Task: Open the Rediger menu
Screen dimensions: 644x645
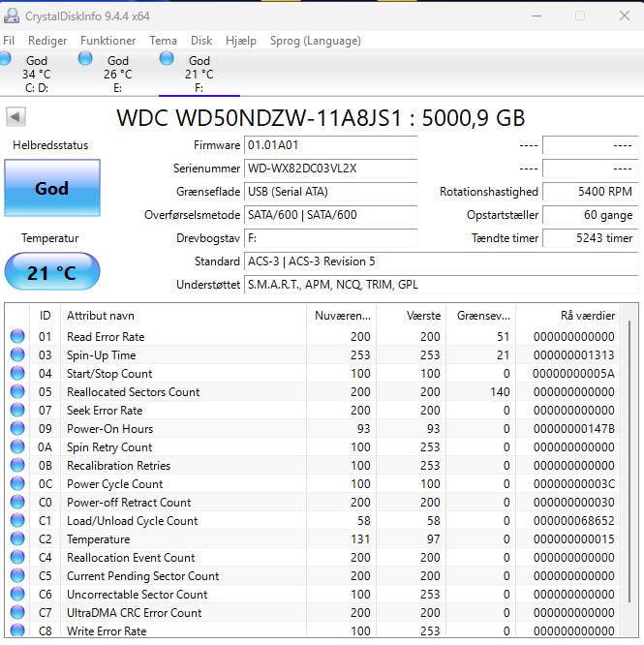Action: click(47, 41)
